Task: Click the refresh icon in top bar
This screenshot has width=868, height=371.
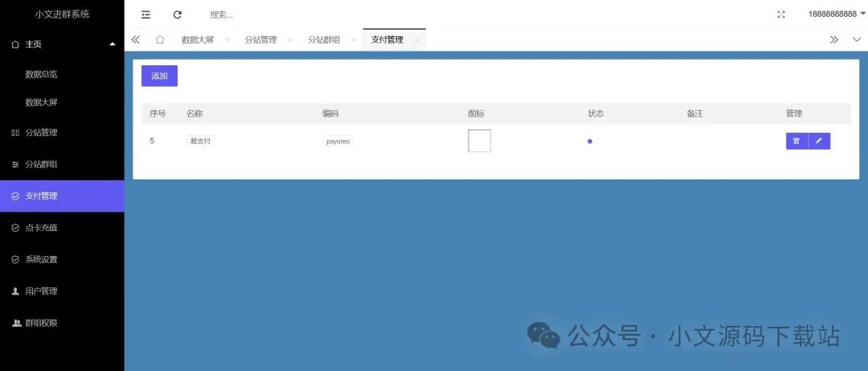Action: point(177,15)
